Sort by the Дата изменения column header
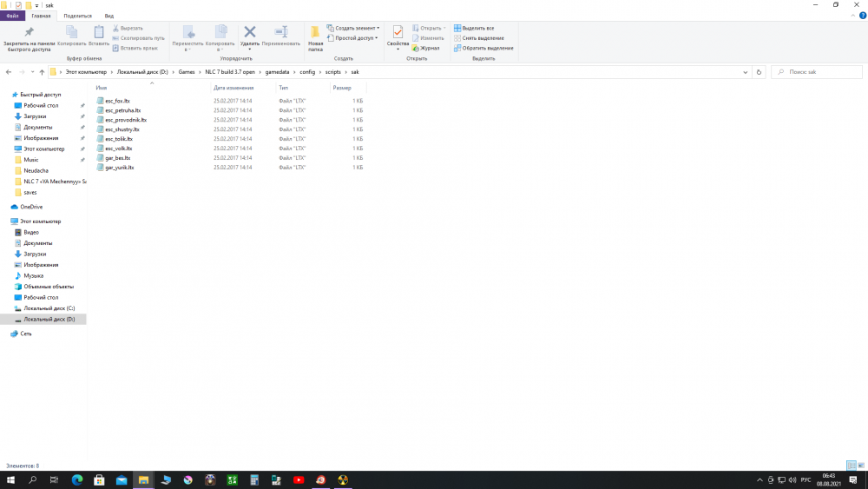The width and height of the screenshot is (868, 489). pyautogui.click(x=233, y=88)
